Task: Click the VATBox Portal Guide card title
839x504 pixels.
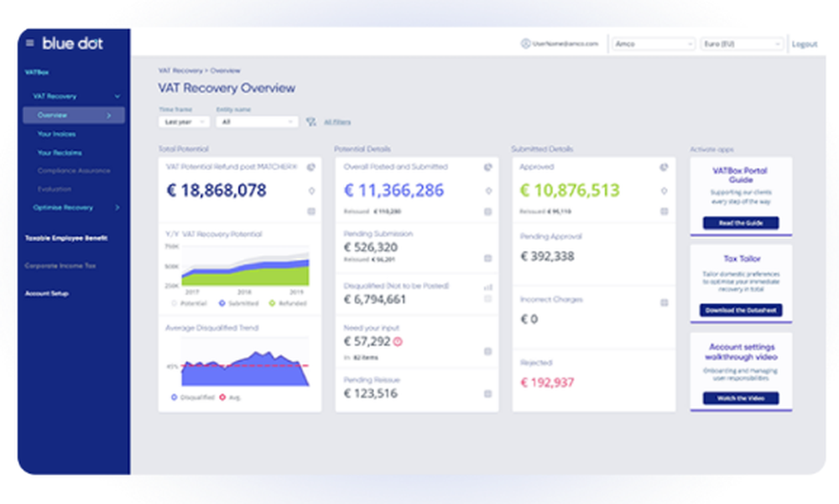Action: [741, 175]
